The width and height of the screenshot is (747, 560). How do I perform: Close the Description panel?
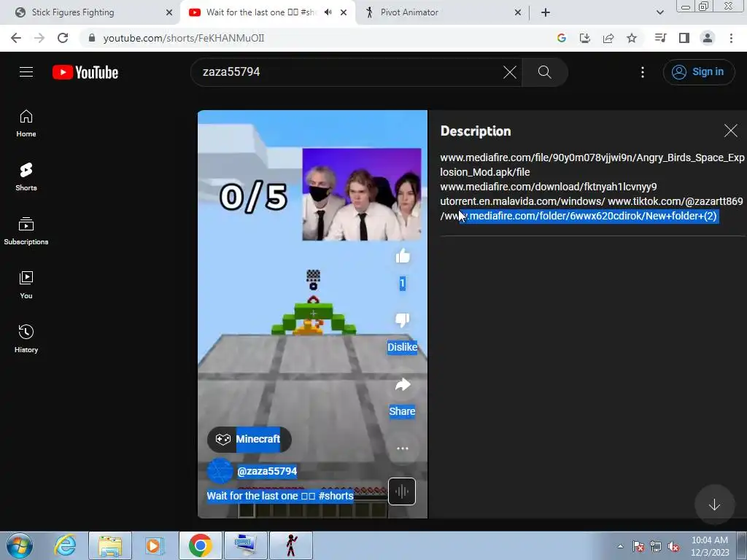[x=730, y=131]
